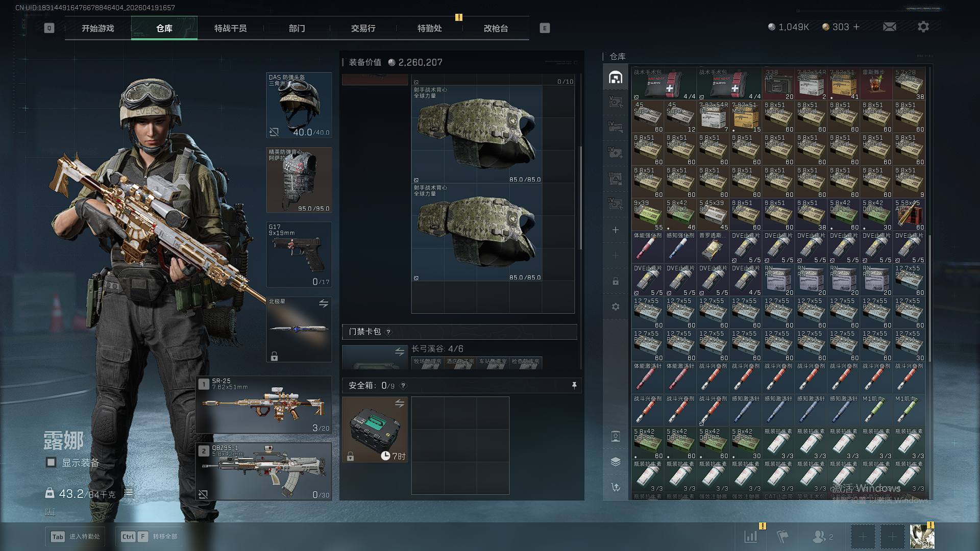Select the main warehouse icon in the sidebar
Viewport: 980px width, 551px height.
pos(616,77)
